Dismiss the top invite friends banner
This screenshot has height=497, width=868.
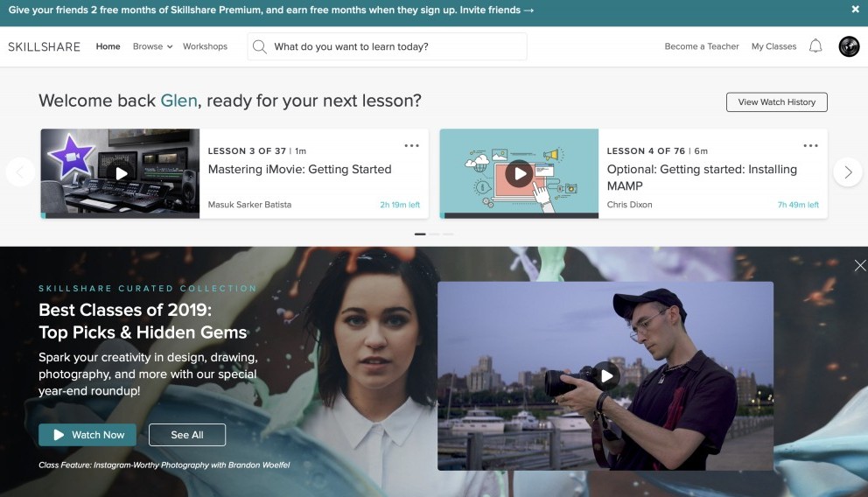click(855, 10)
